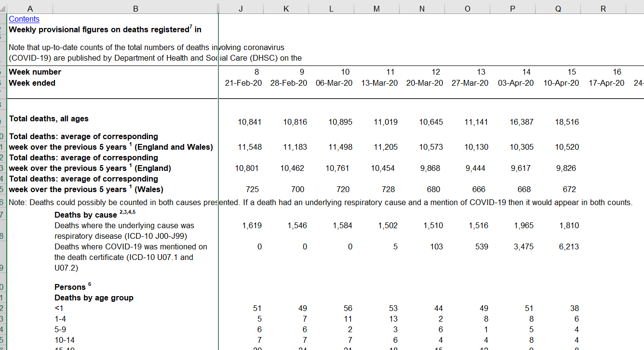This screenshot has width=644, height=350.
Task: Select COVID-19 deaths value 539
Action: coord(481,246)
